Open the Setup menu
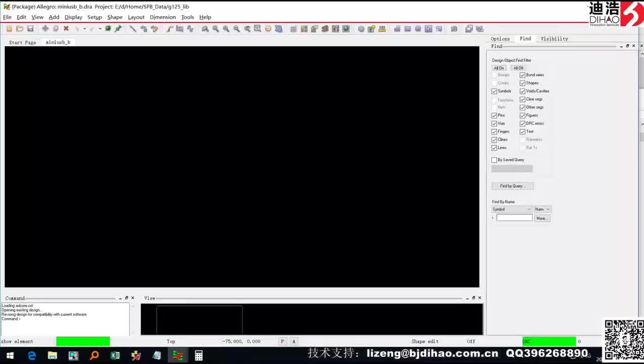 [x=95, y=17]
